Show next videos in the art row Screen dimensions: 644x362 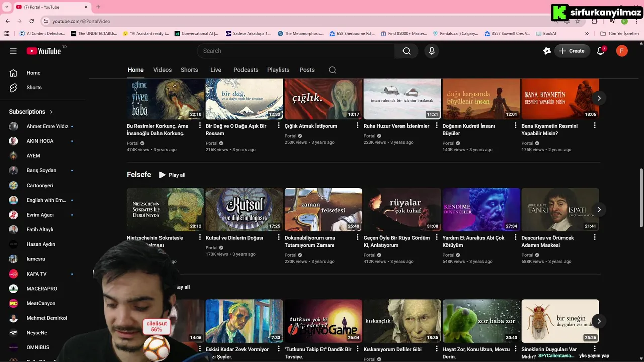pyautogui.click(x=599, y=98)
